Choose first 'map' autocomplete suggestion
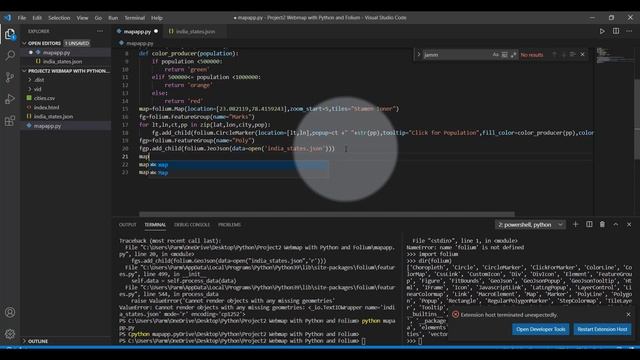This screenshot has height=360, width=640. (x=239, y=165)
